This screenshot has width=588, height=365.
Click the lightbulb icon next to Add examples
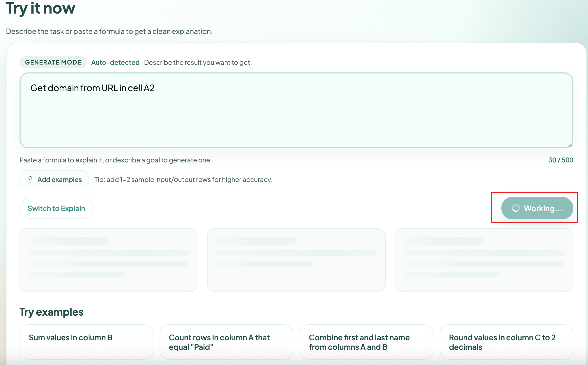[x=30, y=180]
